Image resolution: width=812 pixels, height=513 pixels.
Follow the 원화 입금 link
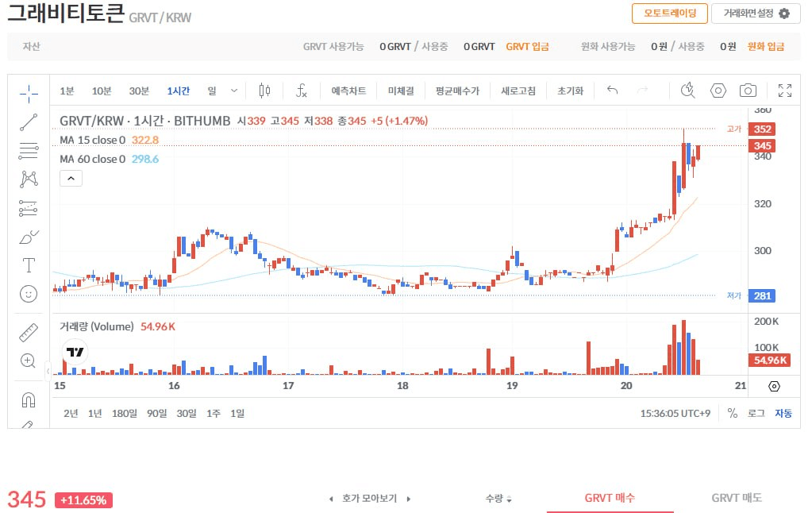(x=765, y=47)
